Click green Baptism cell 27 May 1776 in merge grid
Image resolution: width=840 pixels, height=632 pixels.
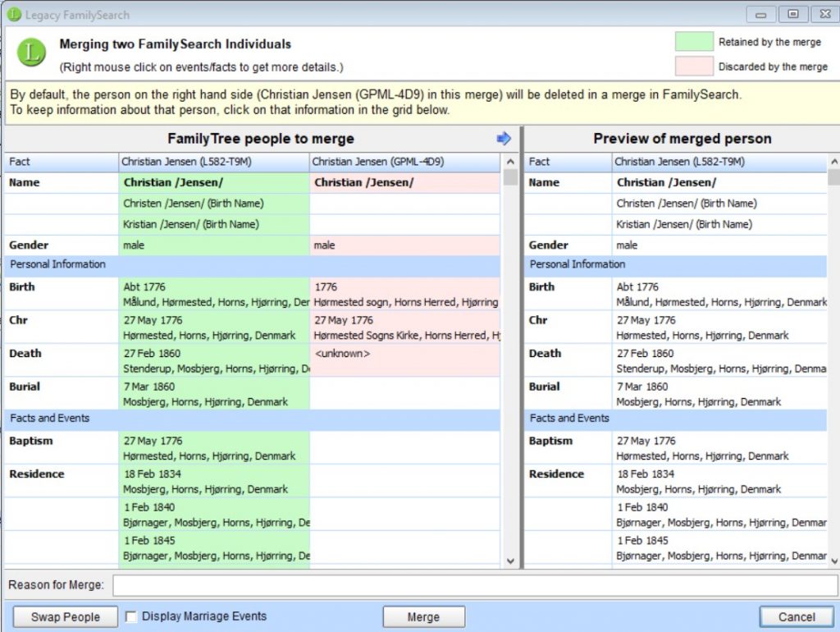tap(214, 448)
